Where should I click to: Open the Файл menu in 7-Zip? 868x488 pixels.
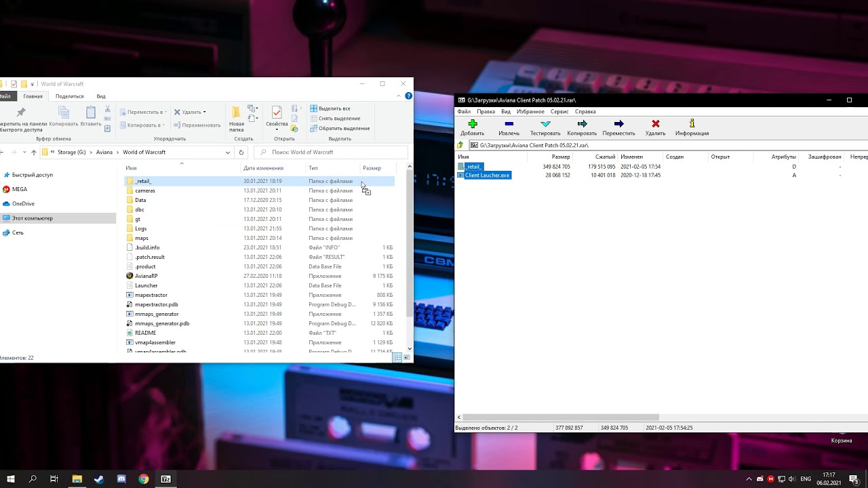coord(464,112)
